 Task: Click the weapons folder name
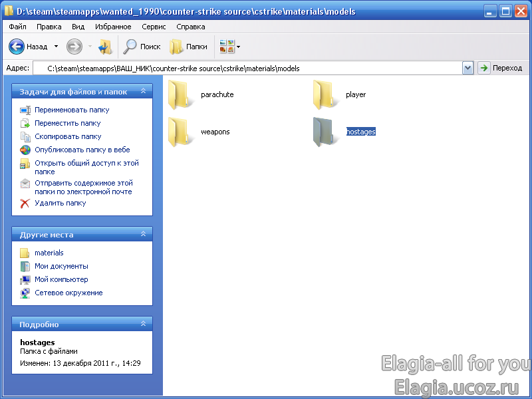coord(215,132)
